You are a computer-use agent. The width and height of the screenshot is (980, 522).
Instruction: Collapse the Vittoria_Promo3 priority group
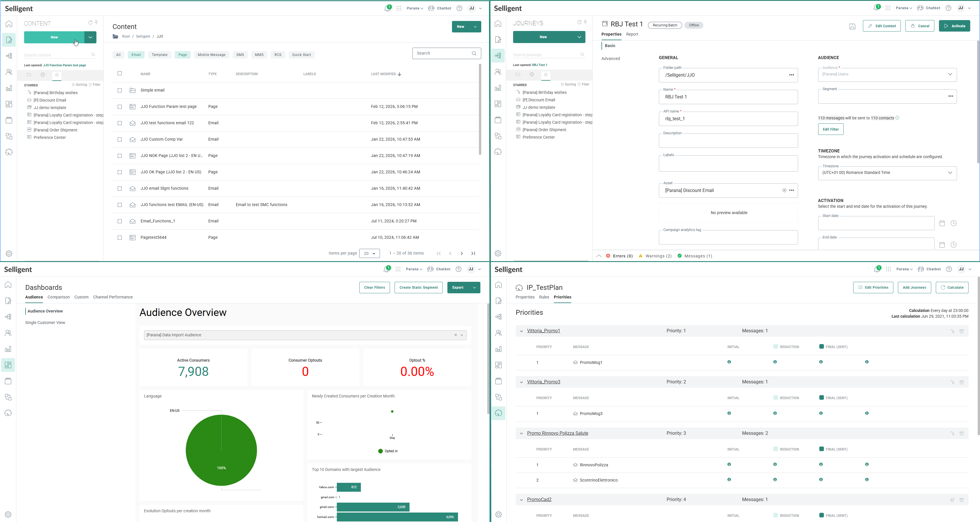(521, 382)
